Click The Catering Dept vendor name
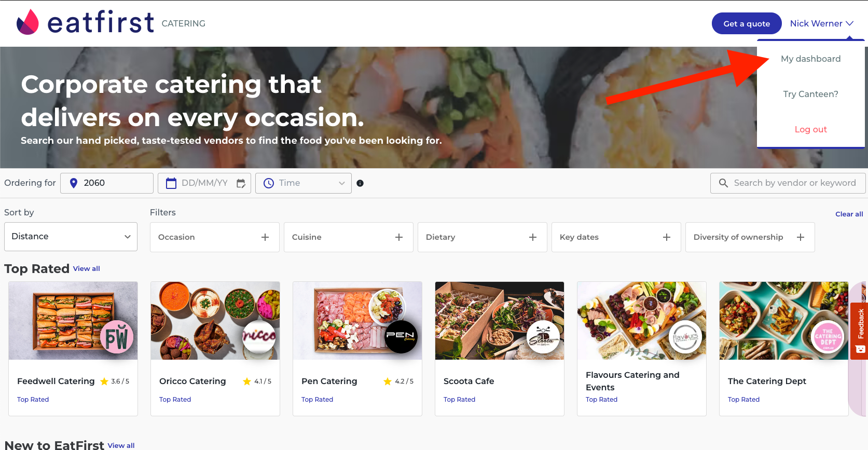Screen dimensions: 868x450 767,381
